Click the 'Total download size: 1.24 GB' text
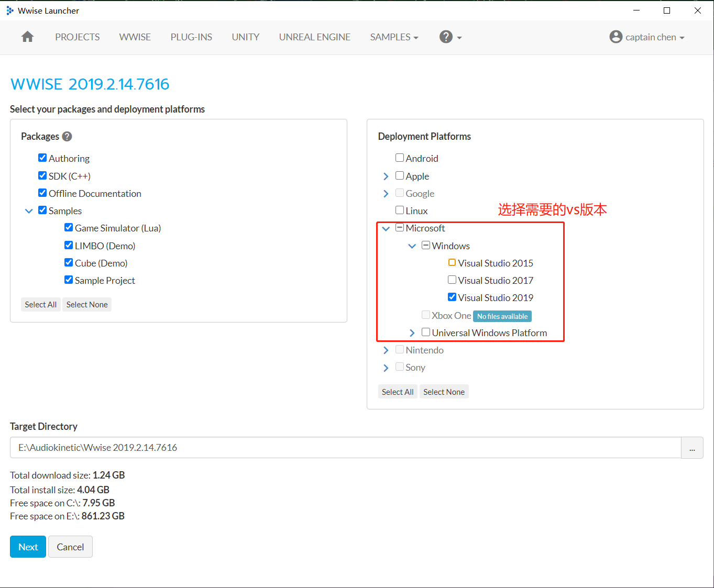 [x=68, y=475]
